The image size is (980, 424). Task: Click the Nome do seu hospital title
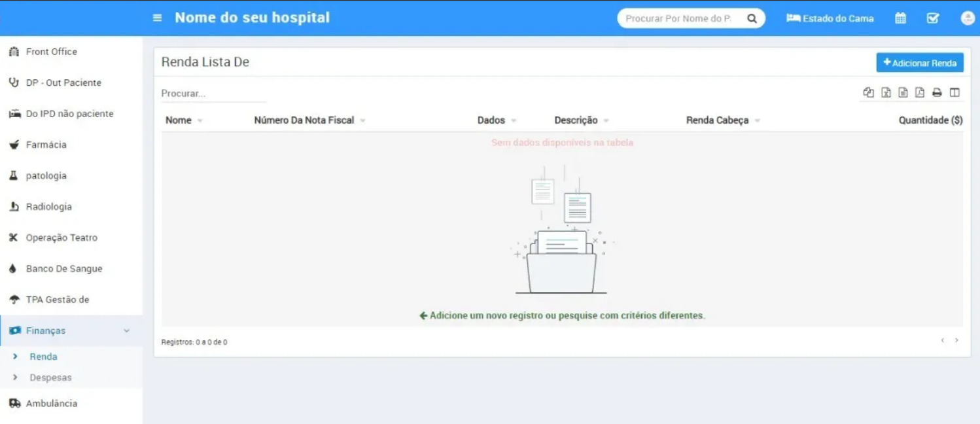point(253,18)
